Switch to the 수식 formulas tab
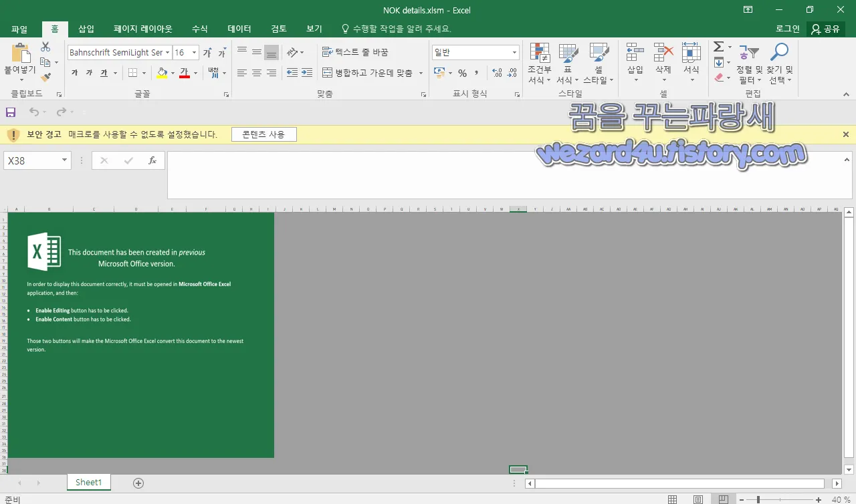Image resolution: width=856 pixels, height=504 pixels. pos(200,29)
